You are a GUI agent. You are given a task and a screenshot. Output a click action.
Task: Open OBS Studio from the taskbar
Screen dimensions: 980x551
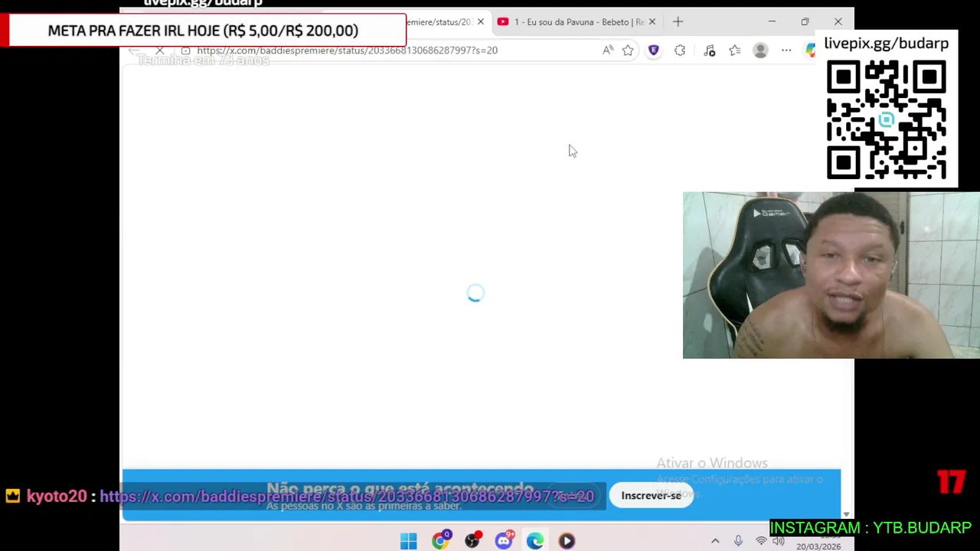coord(472,541)
